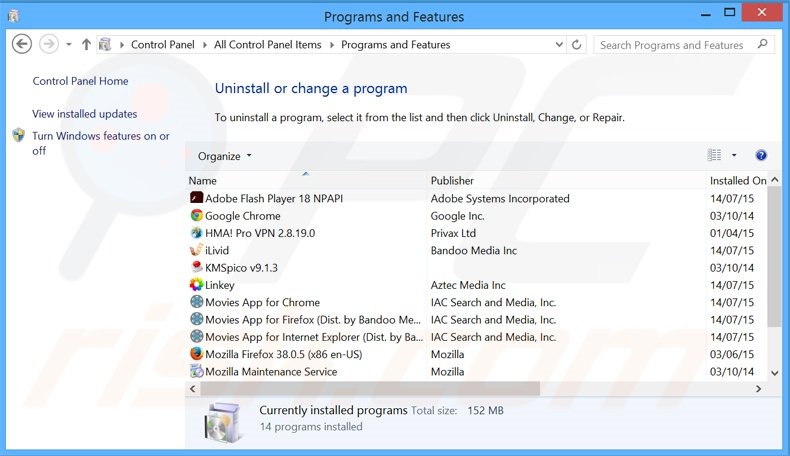Open the recent locations dropdown arrow
Screen dimensions: 790x456
tap(69, 45)
